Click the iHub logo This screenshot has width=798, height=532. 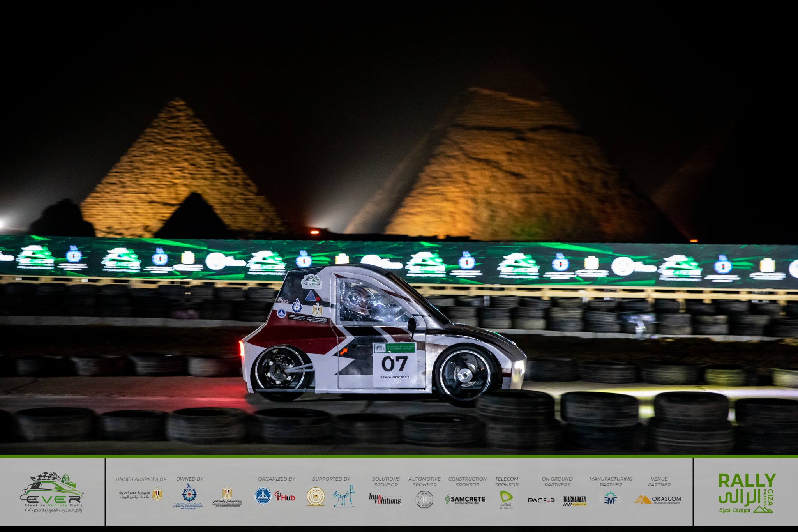(284, 496)
